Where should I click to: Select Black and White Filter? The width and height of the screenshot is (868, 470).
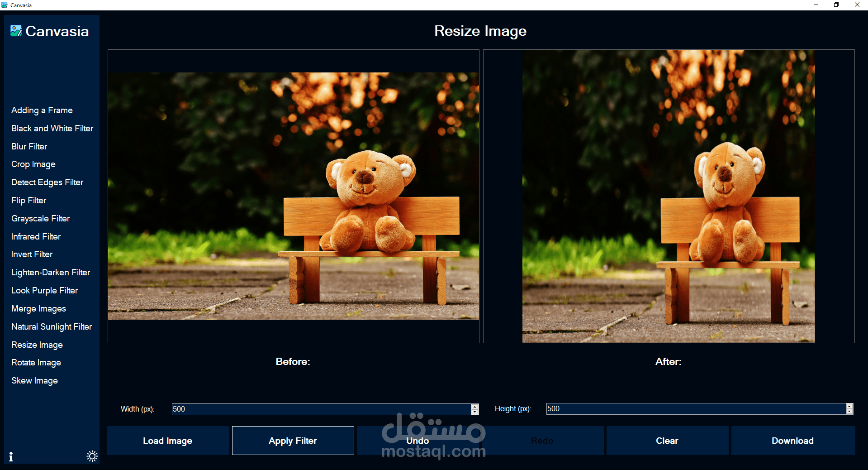coord(52,129)
